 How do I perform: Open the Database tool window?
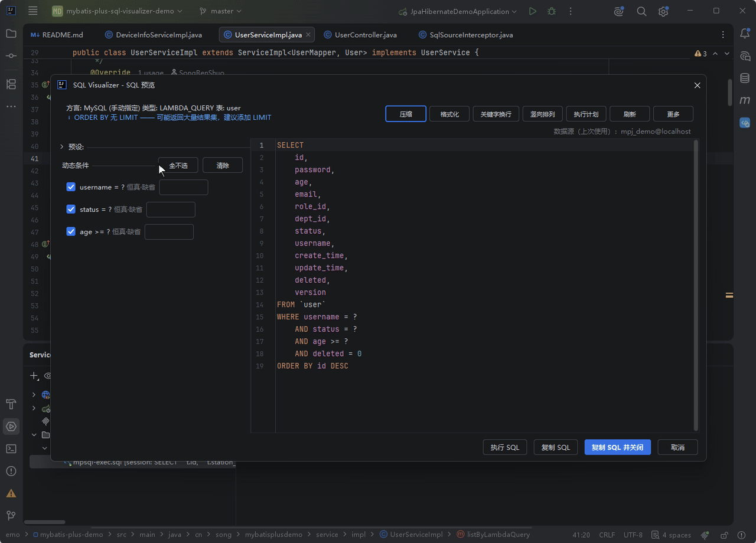tap(745, 78)
